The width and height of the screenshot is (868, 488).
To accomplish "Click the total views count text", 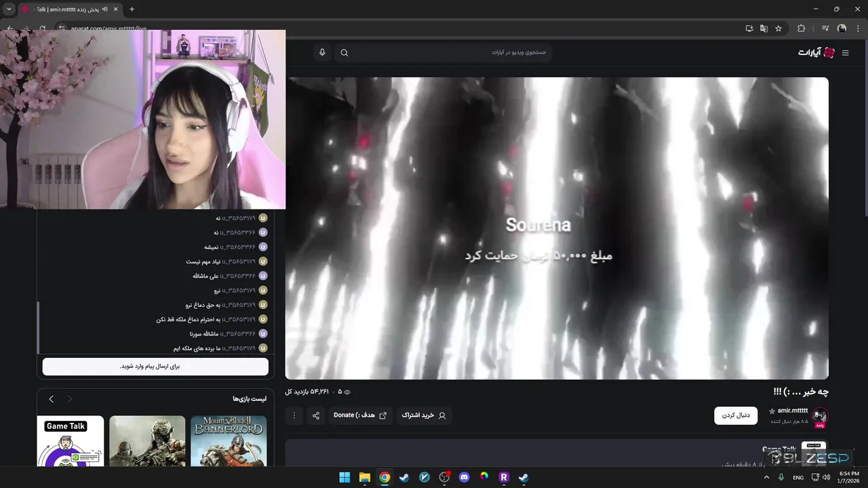I will [x=307, y=392].
